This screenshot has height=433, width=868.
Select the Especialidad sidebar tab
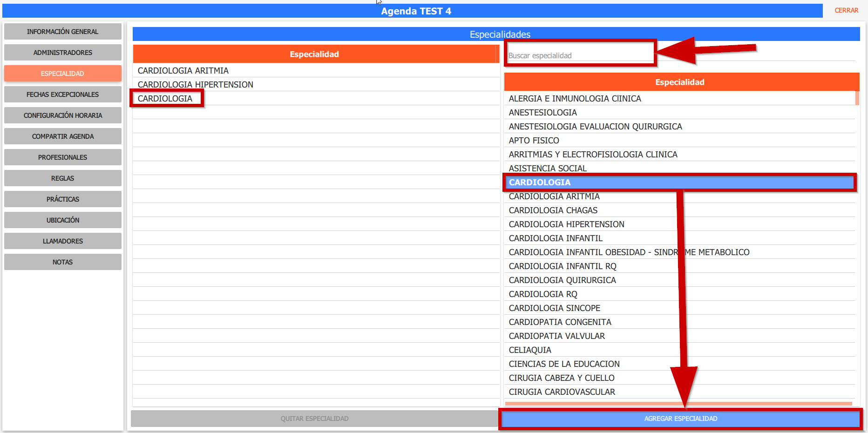62,74
